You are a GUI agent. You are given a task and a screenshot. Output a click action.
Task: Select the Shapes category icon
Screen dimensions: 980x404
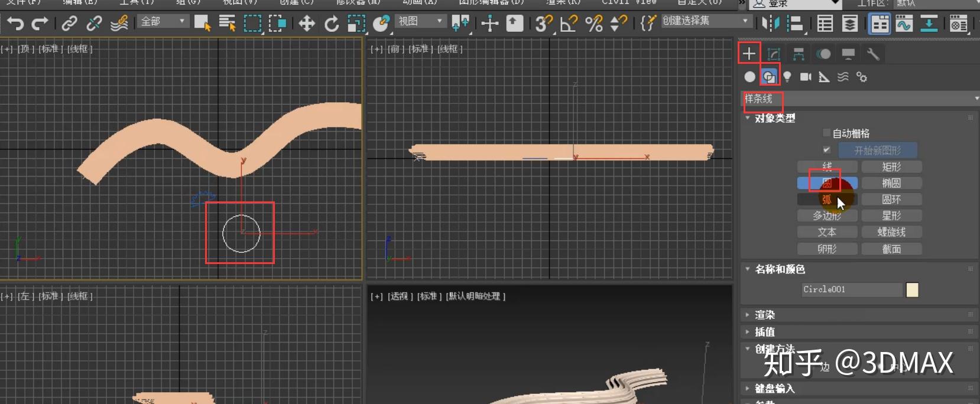768,77
